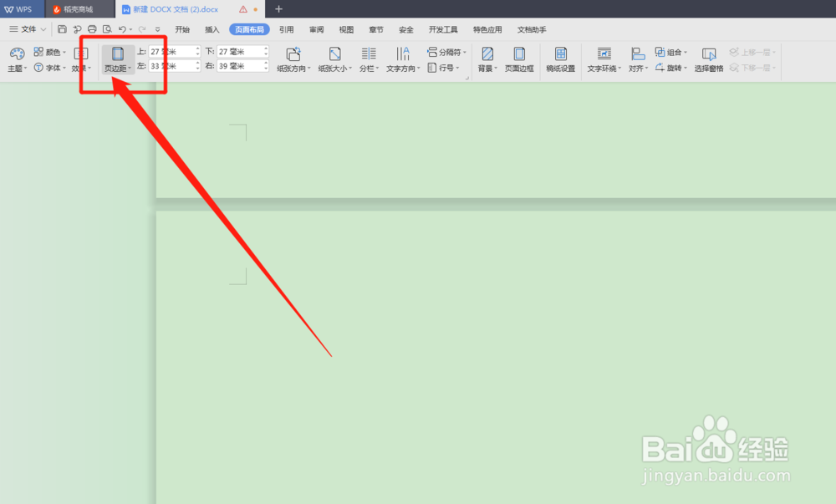This screenshot has height=504, width=836.
Task: Click the Print icon in quick access toolbar
Action: (92, 29)
